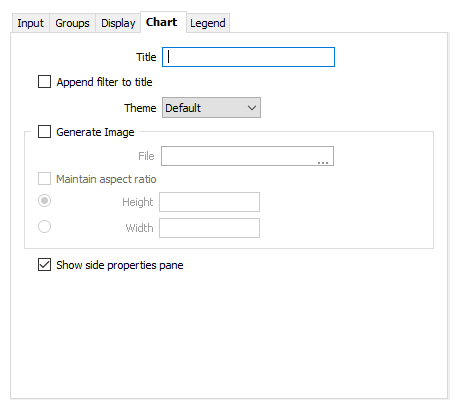Enable Append filter to title checkbox
Viewport: 459px width, 413px height.
pos(44,82)
